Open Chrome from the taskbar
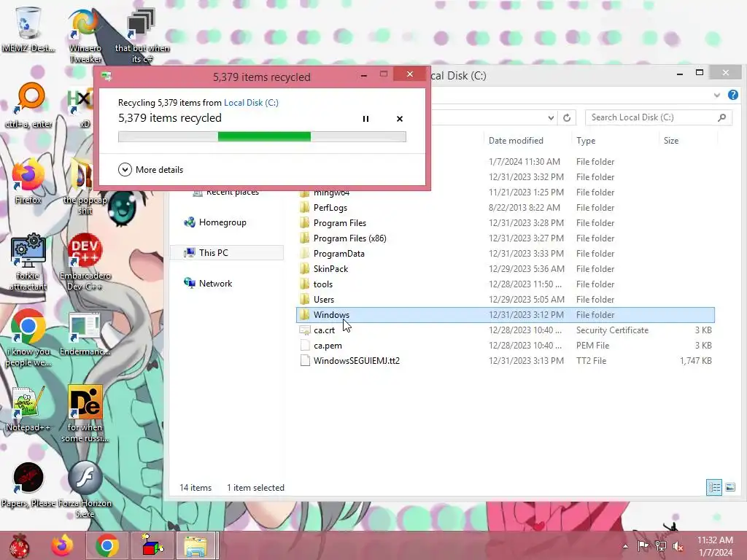 107,545
